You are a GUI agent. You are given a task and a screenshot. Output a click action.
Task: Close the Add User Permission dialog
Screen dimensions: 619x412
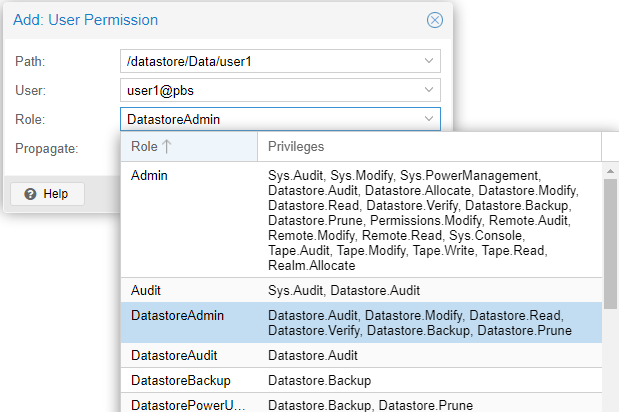point(435,20)
